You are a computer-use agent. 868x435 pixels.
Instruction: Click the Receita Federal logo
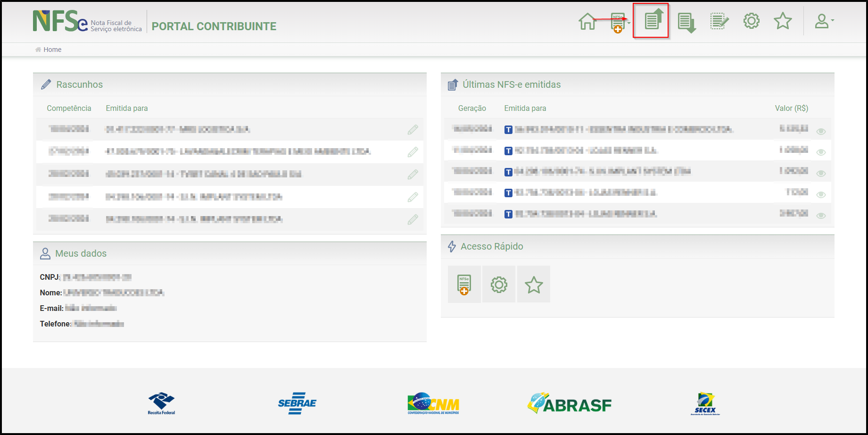pyautogui.click(x=161, y=403)
